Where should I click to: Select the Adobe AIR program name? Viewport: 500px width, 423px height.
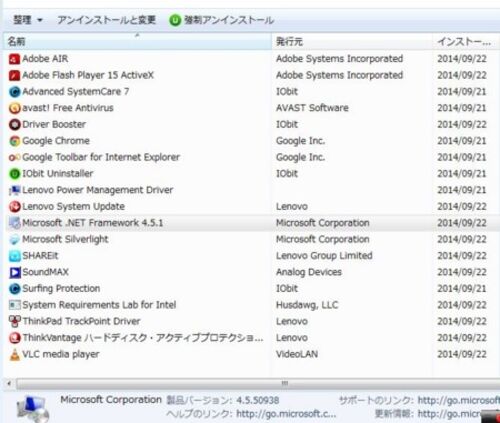click(45, 59)
